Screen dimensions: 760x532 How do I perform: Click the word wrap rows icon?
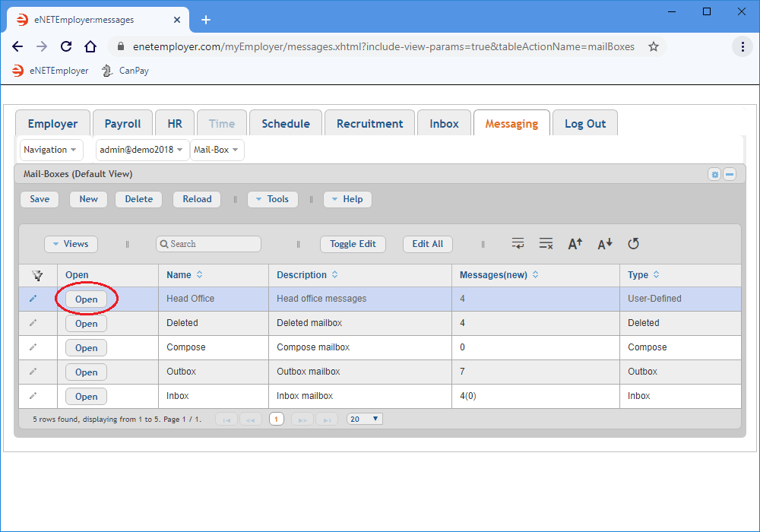[x=518, y=243]
